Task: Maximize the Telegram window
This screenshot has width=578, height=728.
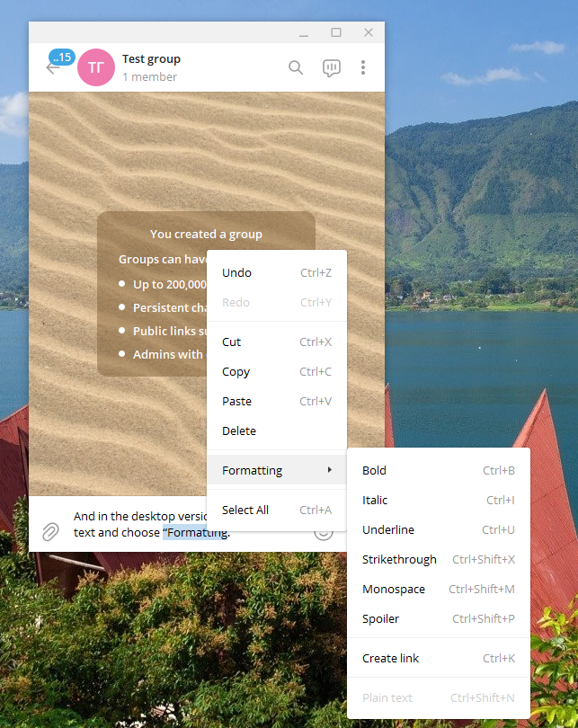Action: tap(336, 32)
